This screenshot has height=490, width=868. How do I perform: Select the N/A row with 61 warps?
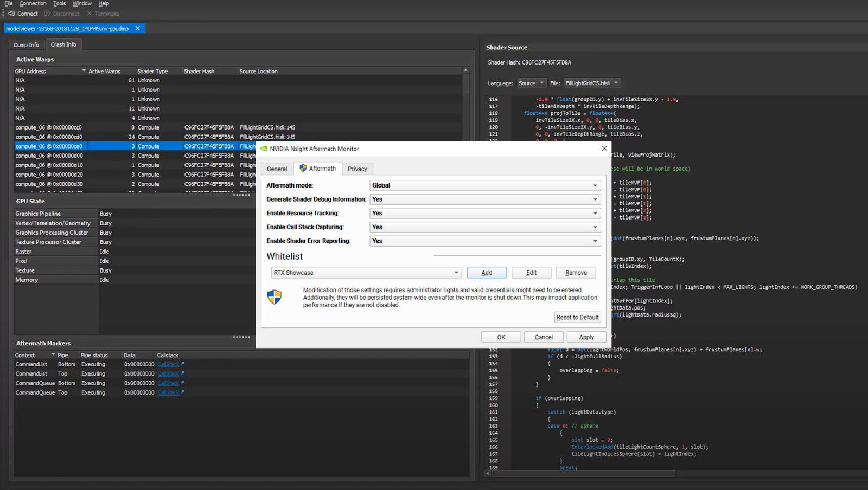[239, 80]
